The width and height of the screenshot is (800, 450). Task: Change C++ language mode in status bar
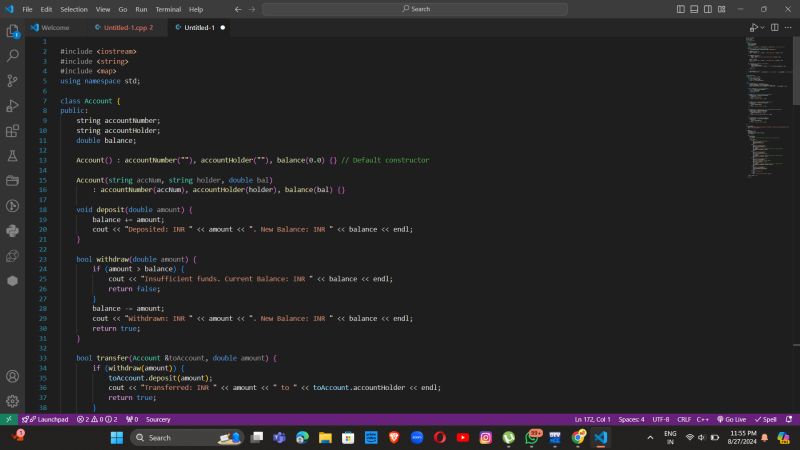pyautogui.click(x=702, y=420)
